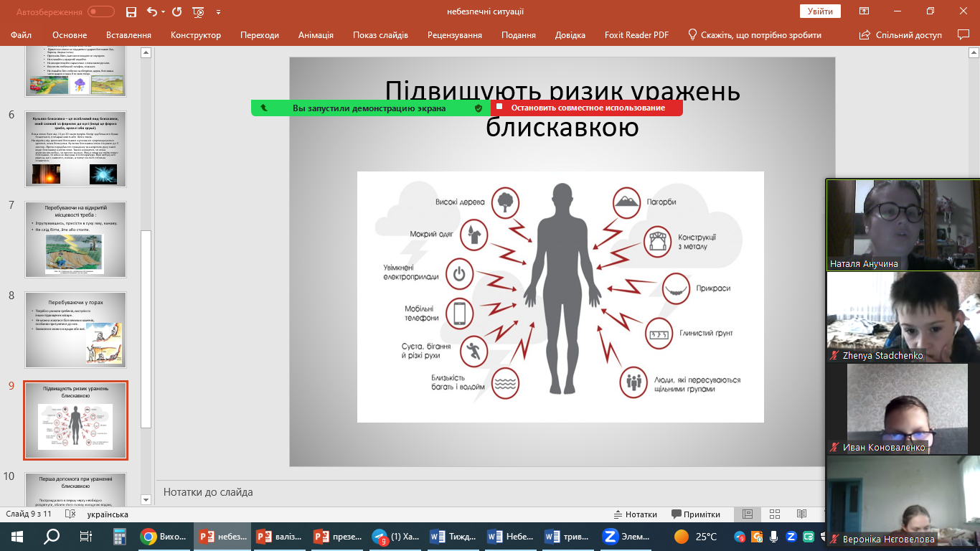Image resolution: width=980 pixels, height=551 pixels.
Task: Click the slide title Підвищують ризик уражень
Action: pos(562,109)
